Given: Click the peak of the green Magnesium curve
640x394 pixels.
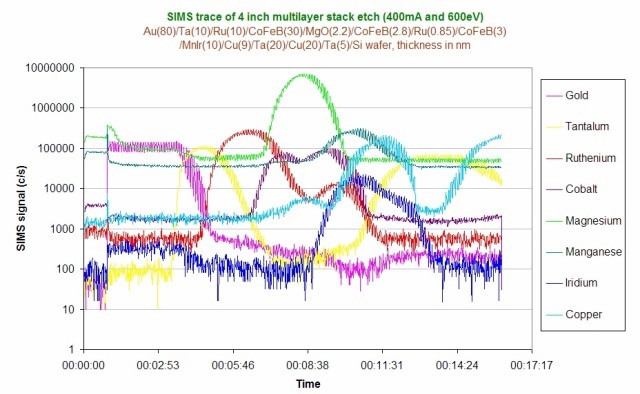Looking at the screenshot, I should pyautogui.click(x=304, y=75).
